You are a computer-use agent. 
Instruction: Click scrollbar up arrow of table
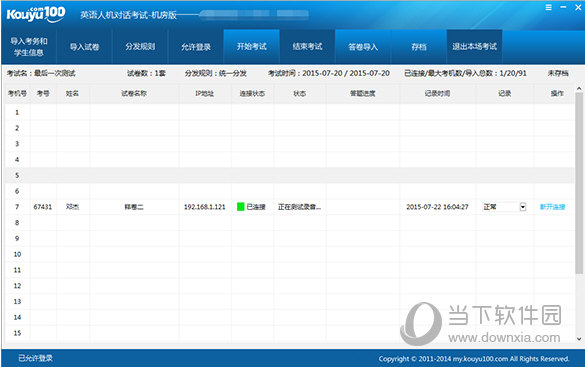[579, 89]
